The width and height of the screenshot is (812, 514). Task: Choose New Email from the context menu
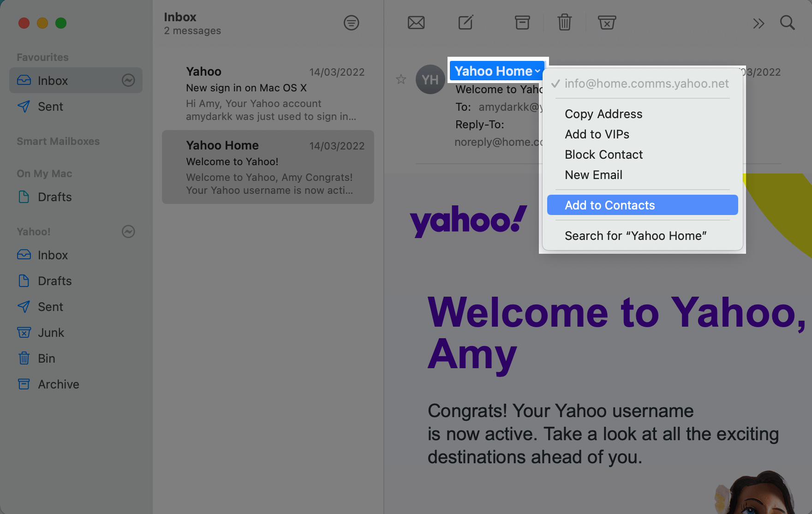(642, 175)
